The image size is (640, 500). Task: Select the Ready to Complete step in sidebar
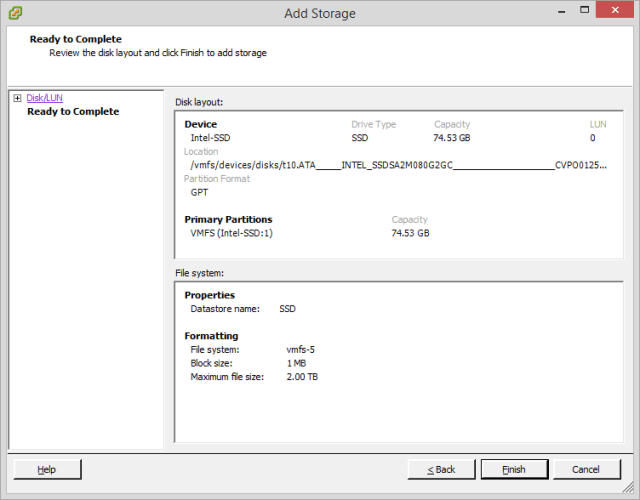[x=73, y=111]
